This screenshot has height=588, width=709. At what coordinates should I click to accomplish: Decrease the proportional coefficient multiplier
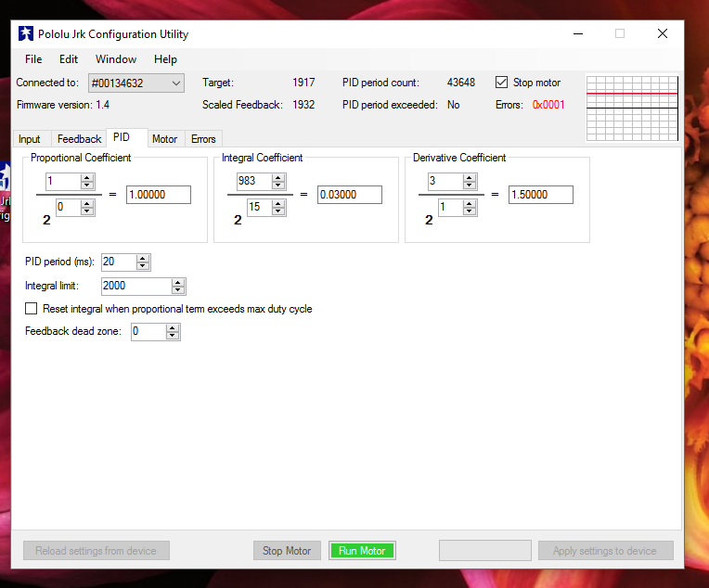point(87,185)
